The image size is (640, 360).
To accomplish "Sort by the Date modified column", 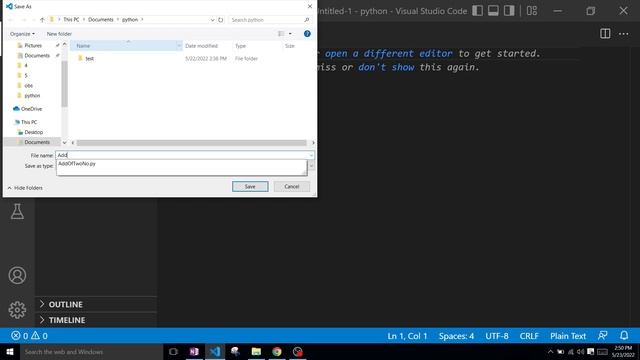I will pyautogui.click(x=202, y=46).
